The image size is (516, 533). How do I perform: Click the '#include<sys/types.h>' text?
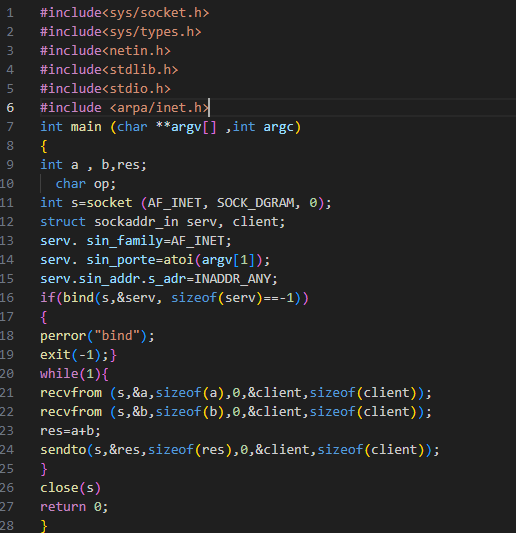point(121,32)
